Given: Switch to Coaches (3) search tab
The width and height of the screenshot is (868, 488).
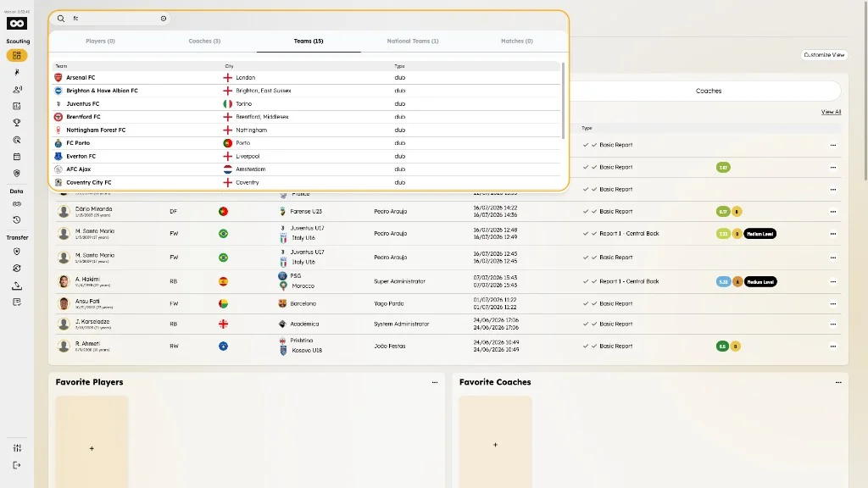Looking at the screenshot, I should (x=204, y=41).
